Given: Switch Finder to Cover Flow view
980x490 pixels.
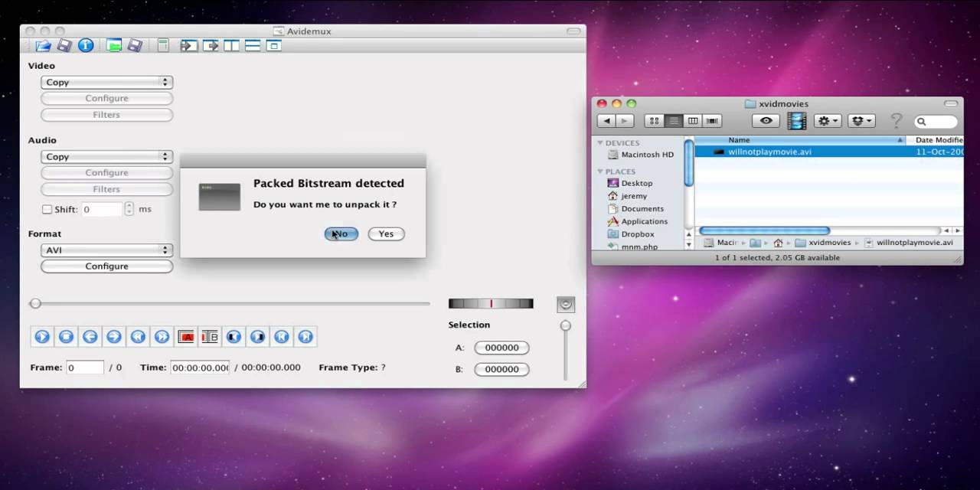Looking at the screenshot, I should tap(713, 121).
